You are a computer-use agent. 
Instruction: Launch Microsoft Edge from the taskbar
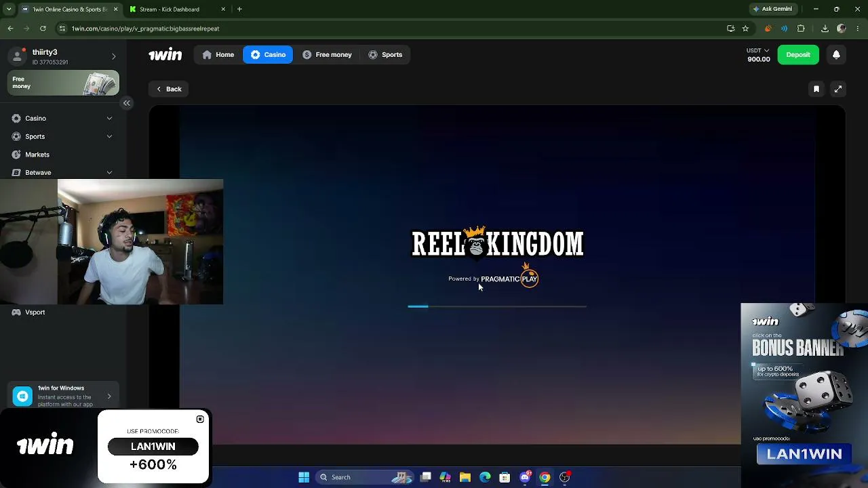point(485,477)
